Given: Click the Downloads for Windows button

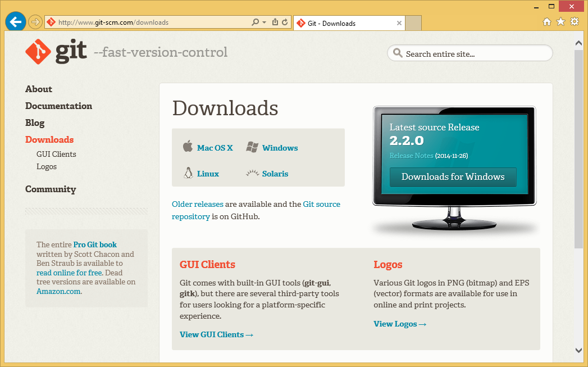Looking at the screenshot, I should coord(453,176).
